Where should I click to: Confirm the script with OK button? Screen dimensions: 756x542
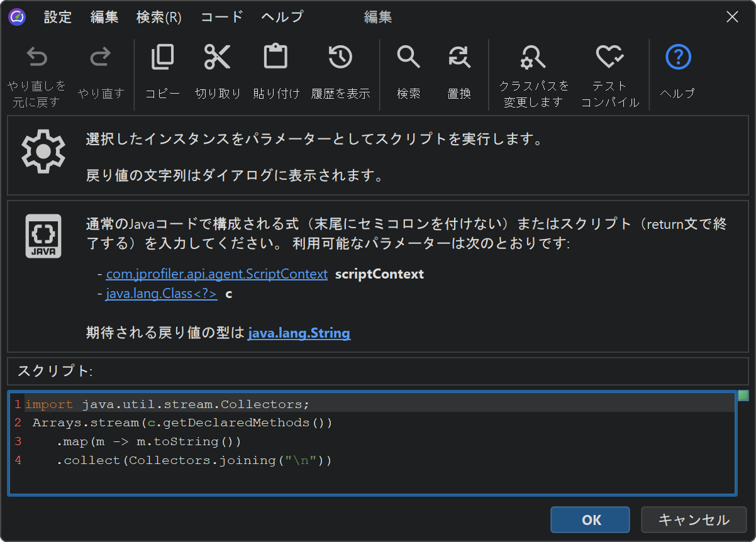click(591, 520)
